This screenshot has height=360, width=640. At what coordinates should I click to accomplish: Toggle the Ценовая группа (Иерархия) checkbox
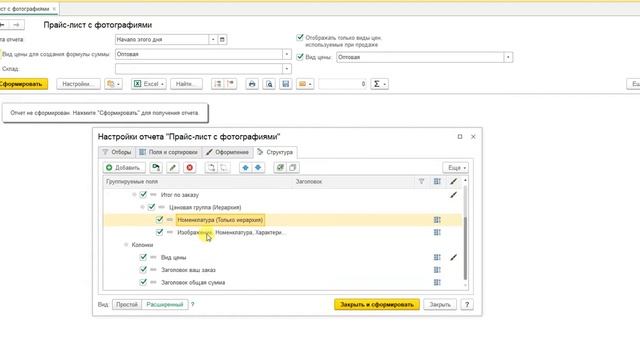[151, 207]
